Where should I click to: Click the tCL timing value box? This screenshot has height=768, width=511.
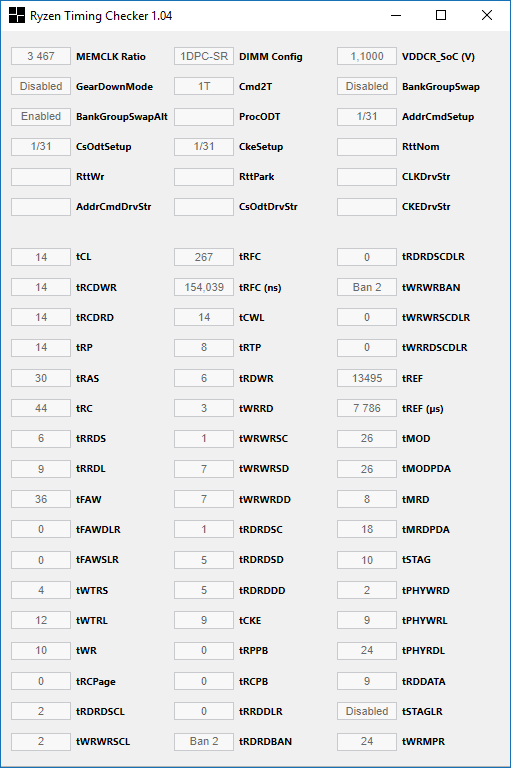(41, 257)
